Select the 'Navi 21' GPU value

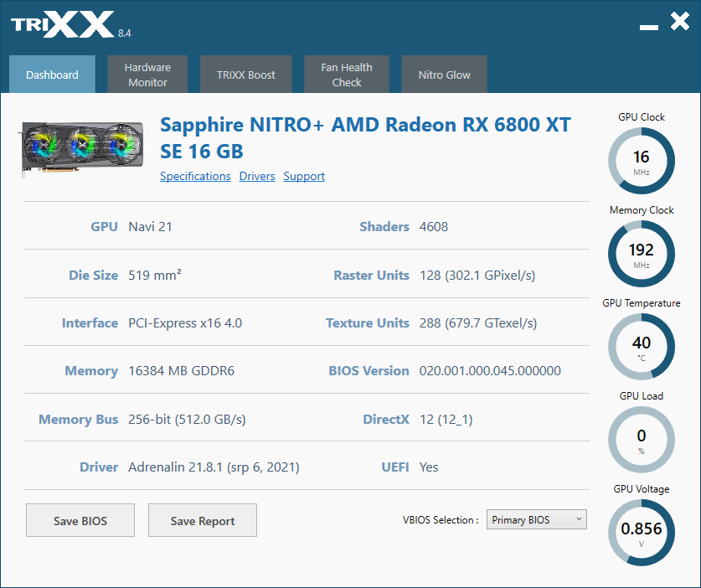tap(150, 227)
